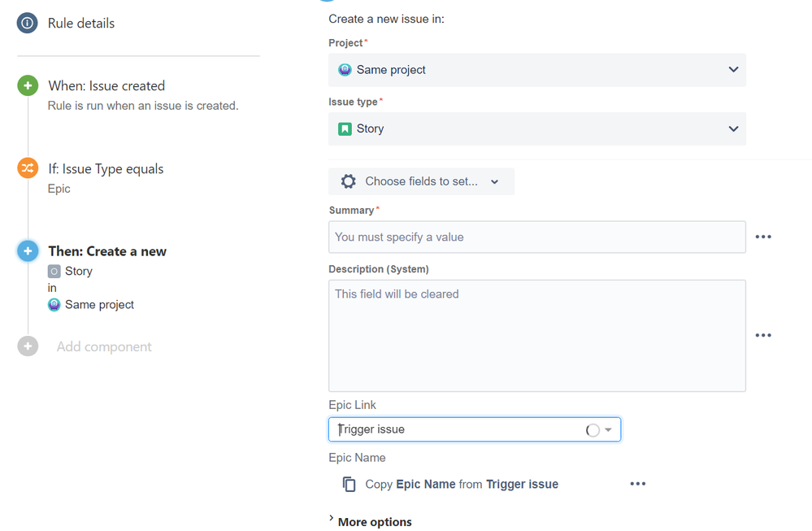Click the grey Add component plus icon

click(28, 346)
